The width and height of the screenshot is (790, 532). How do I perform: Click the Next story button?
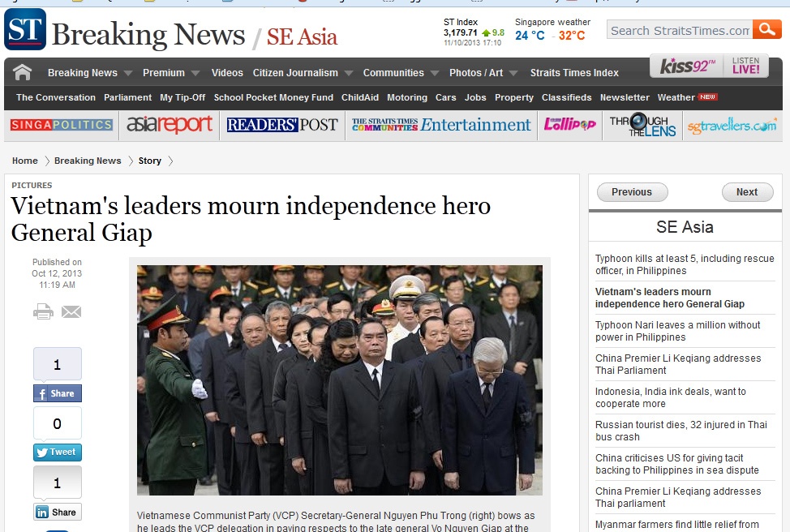(x=747, y=192)
